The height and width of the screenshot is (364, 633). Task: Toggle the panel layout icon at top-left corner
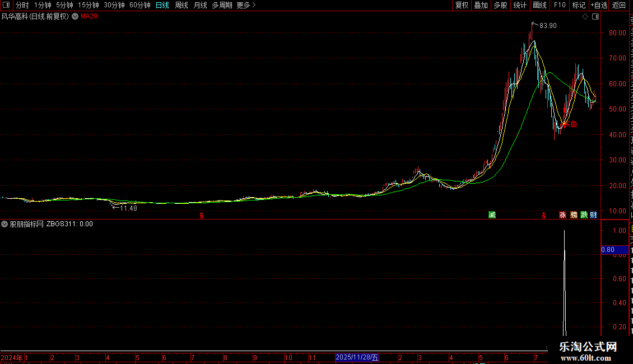pyautogui.click(x=6, y=5)
